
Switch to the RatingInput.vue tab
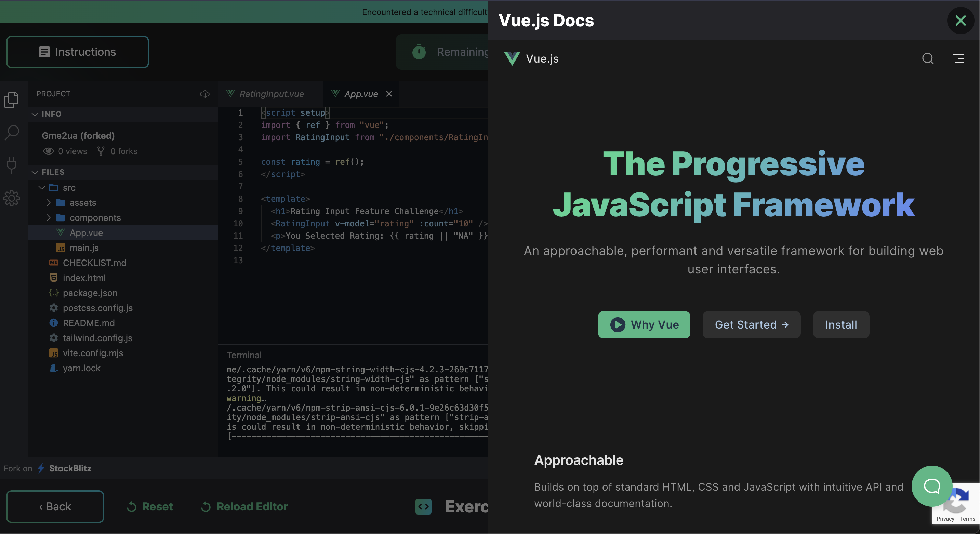point(270,94)
